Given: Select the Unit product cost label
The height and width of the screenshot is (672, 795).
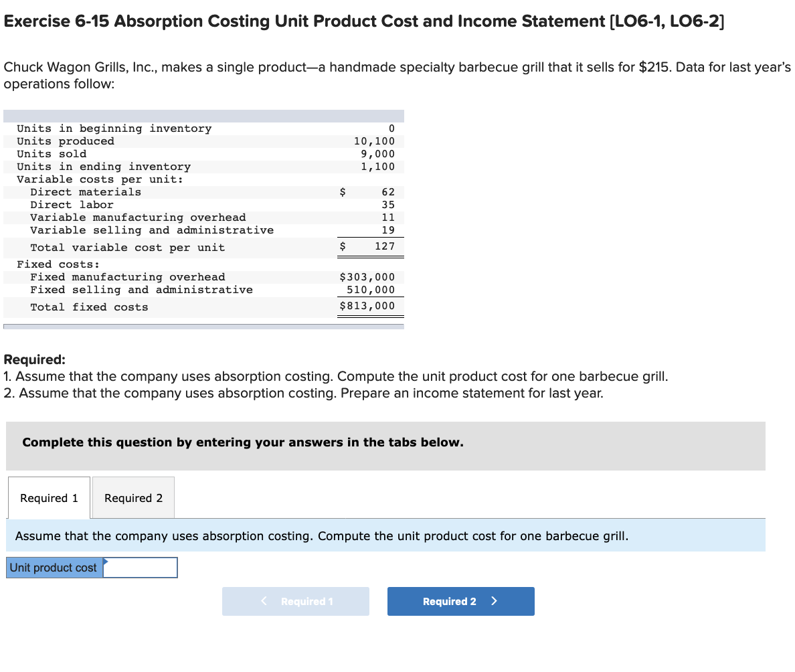Looking at the screenshot, I should pos(54,567).
